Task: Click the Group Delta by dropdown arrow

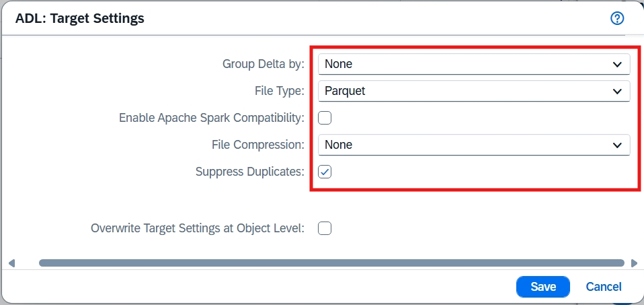Action: click(617, 65)
